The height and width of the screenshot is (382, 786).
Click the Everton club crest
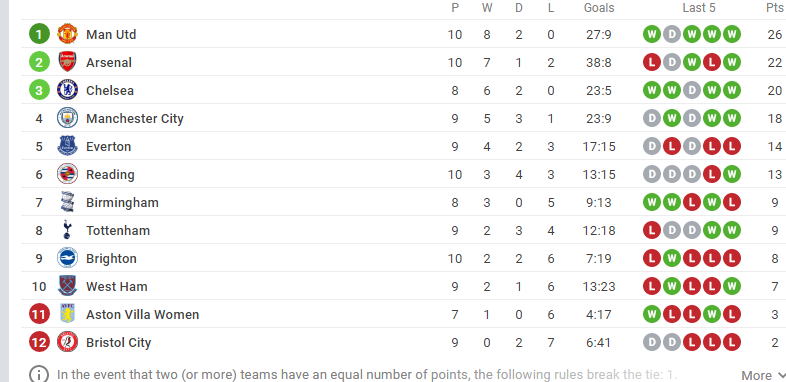coord(67,146)
